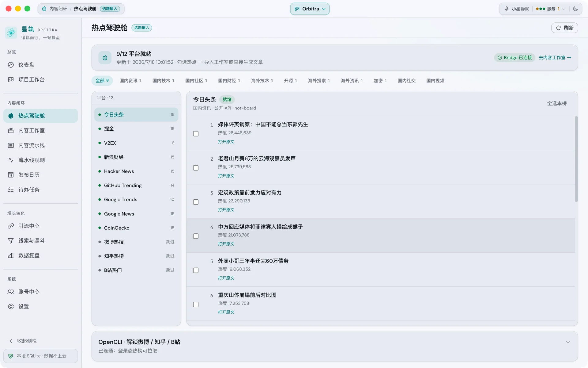This screenshot has width=588, height=368.
Task: Select B站热门 platform row
Action: click(136, 270)
